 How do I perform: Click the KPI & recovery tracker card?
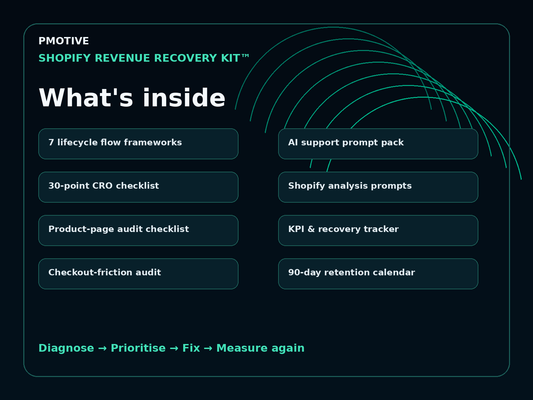378,230
